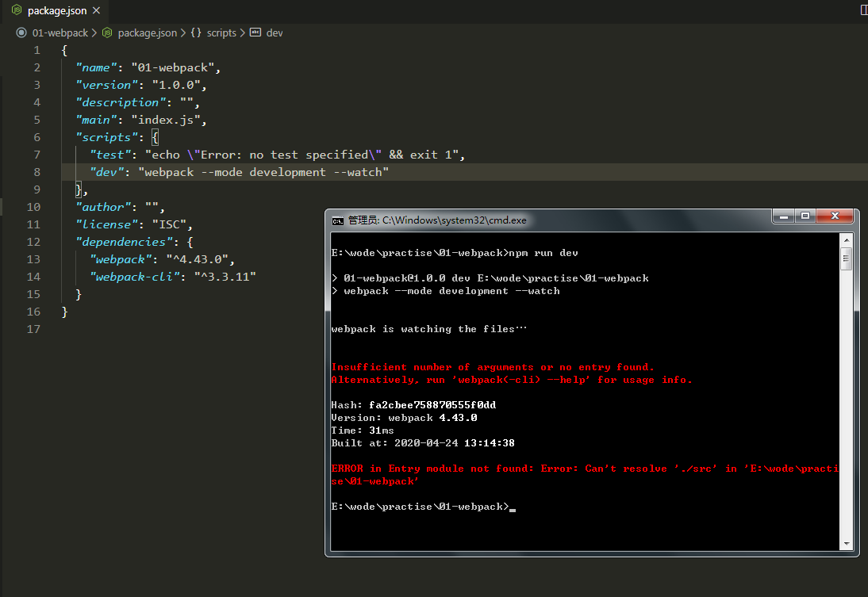Click the "^4.43.0" version string
868x597 pixels.
tap(197, 259)
